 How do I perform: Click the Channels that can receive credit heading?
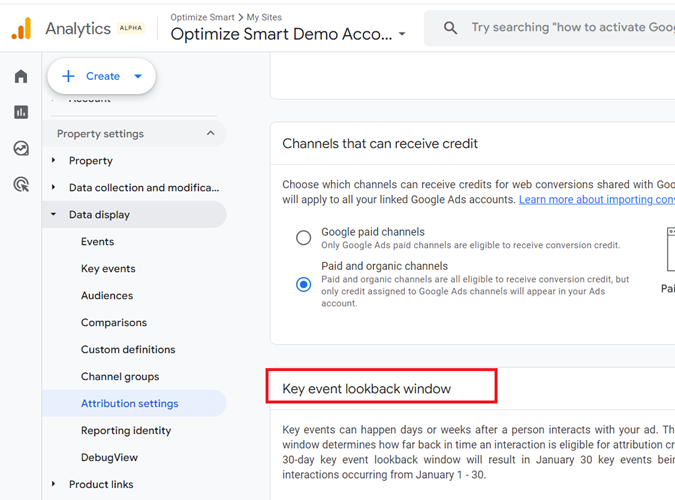point(380,143)
